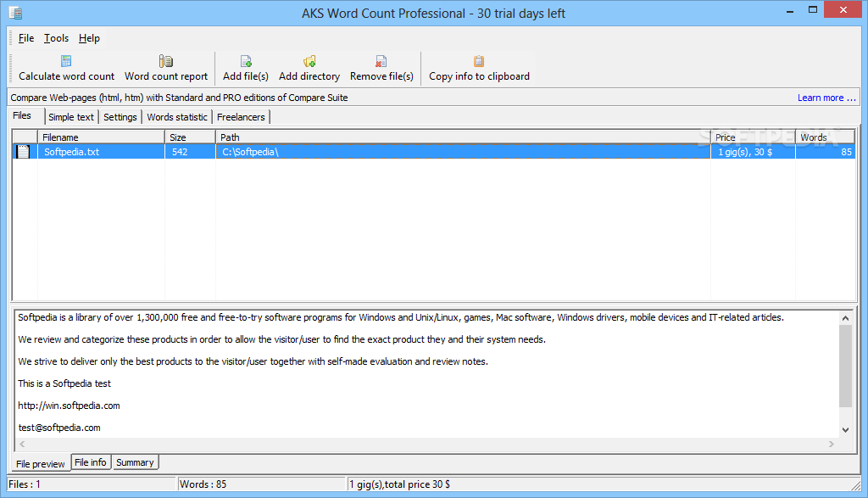
Task: Select the File preview bottom tab
Action: click(41, 464)
